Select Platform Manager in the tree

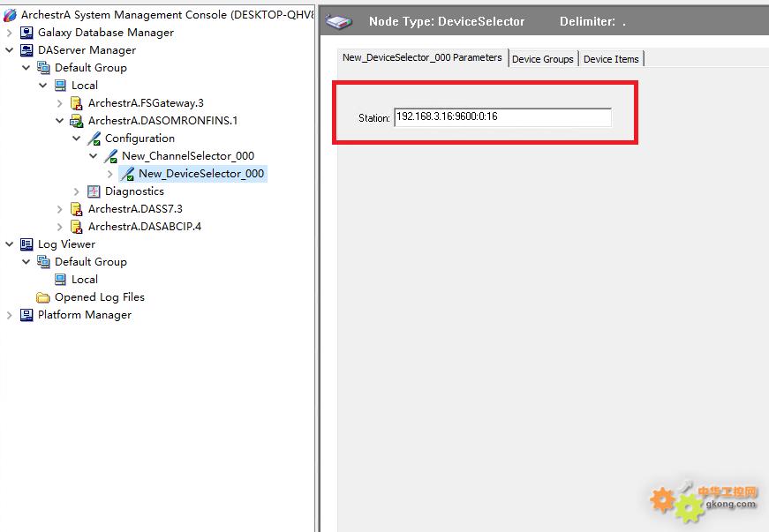(x=85, y=315)
